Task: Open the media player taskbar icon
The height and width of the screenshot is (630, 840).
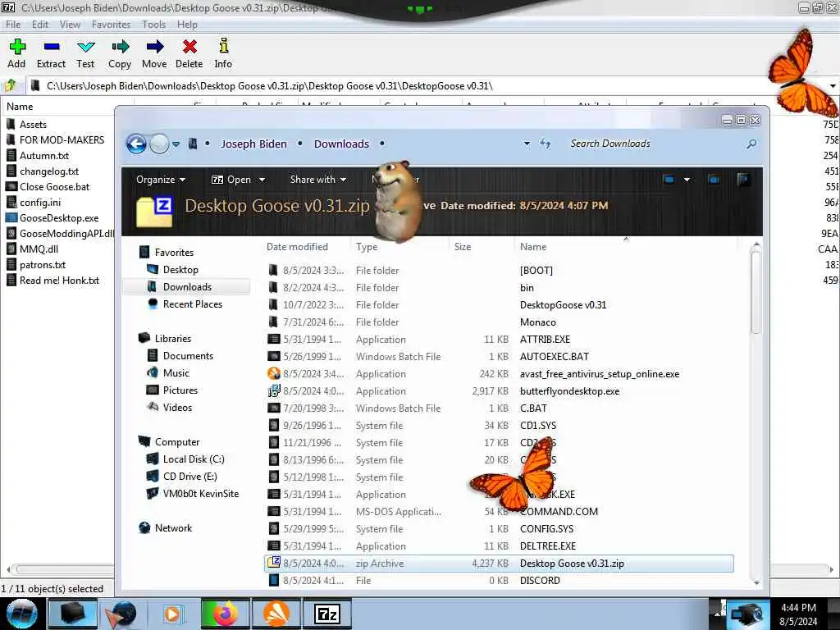Action: point(172,614)
